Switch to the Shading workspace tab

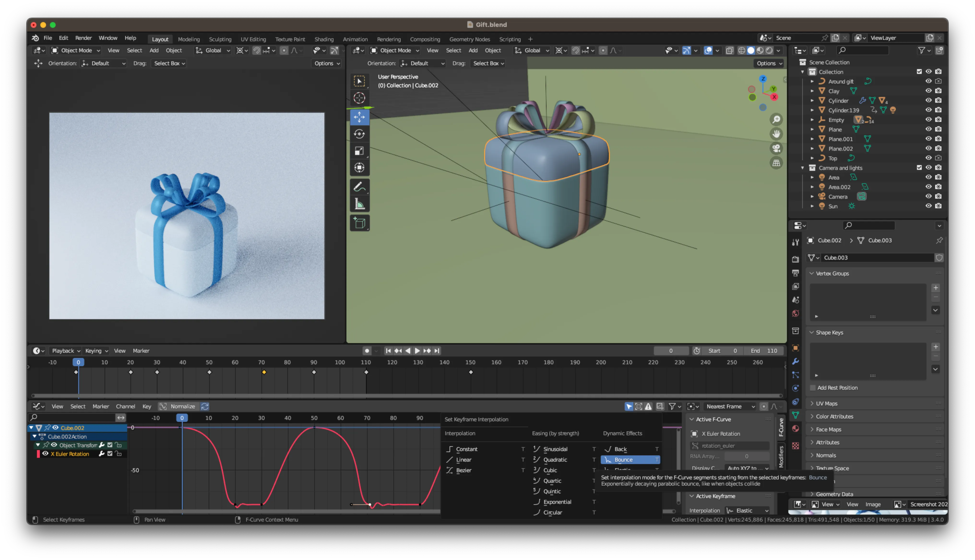[324, 39]
